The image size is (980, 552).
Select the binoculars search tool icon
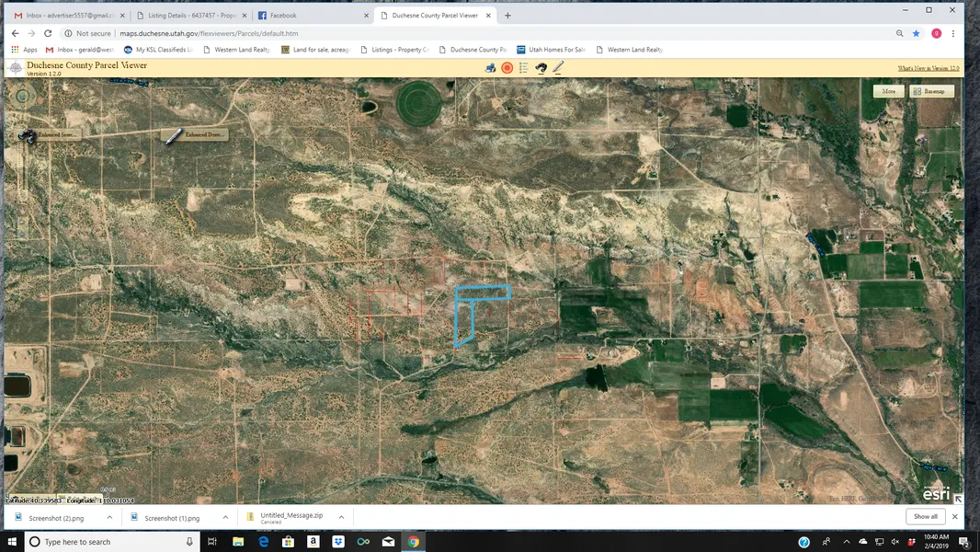(541, 68)
